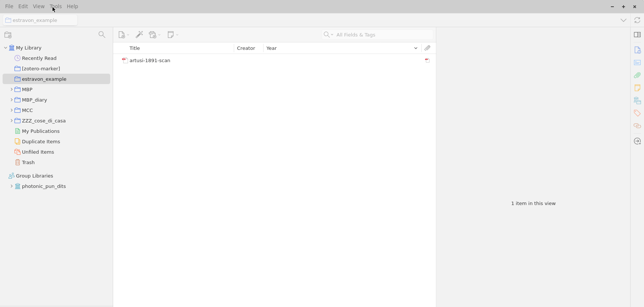Sort items by the Title column
644x307 pixels.
(173, 48)
